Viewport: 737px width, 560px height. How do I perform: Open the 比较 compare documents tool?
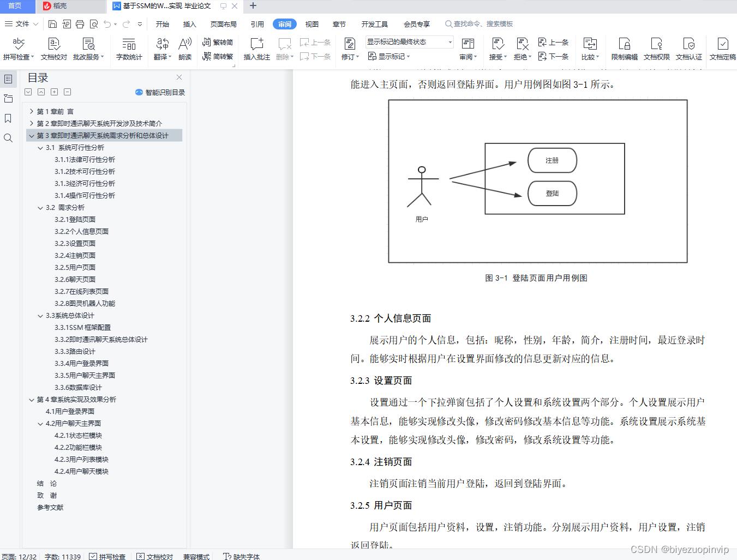pos(590,49)
